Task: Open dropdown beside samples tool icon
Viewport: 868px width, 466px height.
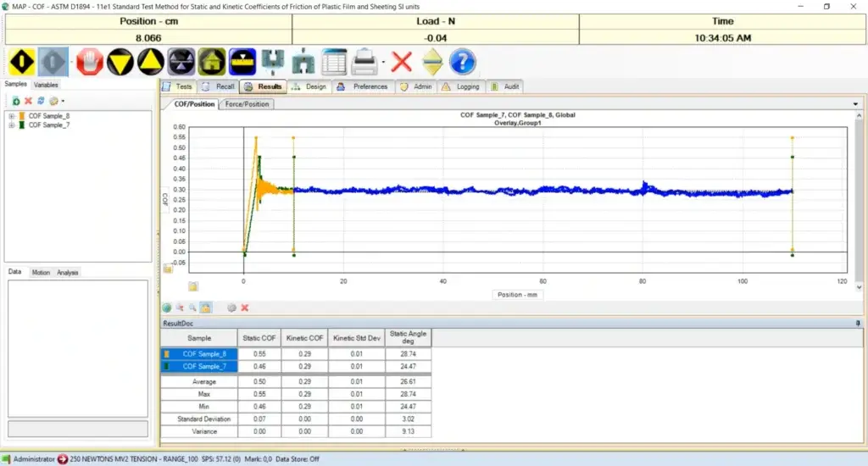Action: (63, 102)
